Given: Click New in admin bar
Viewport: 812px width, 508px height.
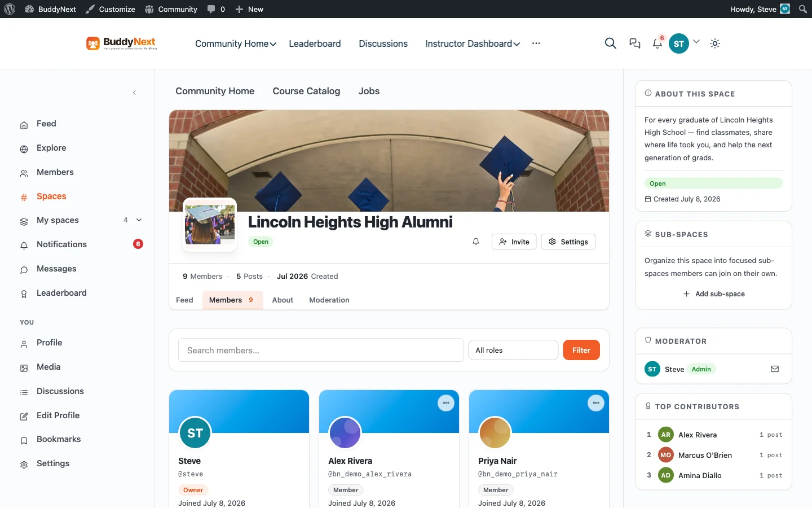Looking at the screenshot, I should (x=249, y=9).
